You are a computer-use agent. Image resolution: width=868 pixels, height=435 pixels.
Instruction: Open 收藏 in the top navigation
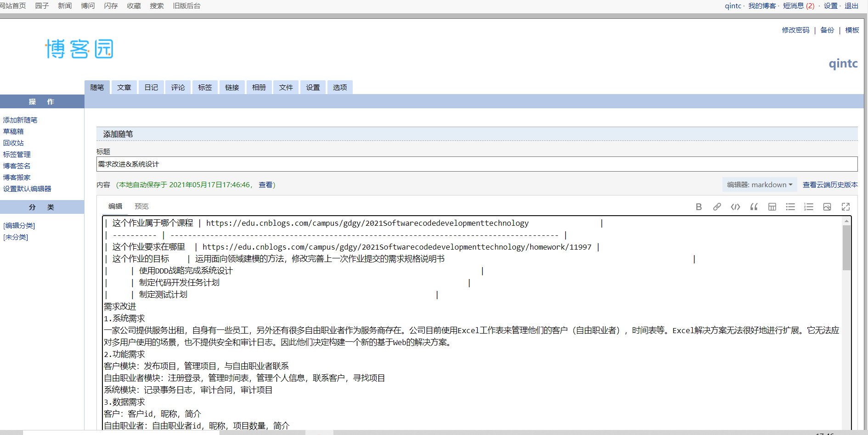click(x=134, y=6)
